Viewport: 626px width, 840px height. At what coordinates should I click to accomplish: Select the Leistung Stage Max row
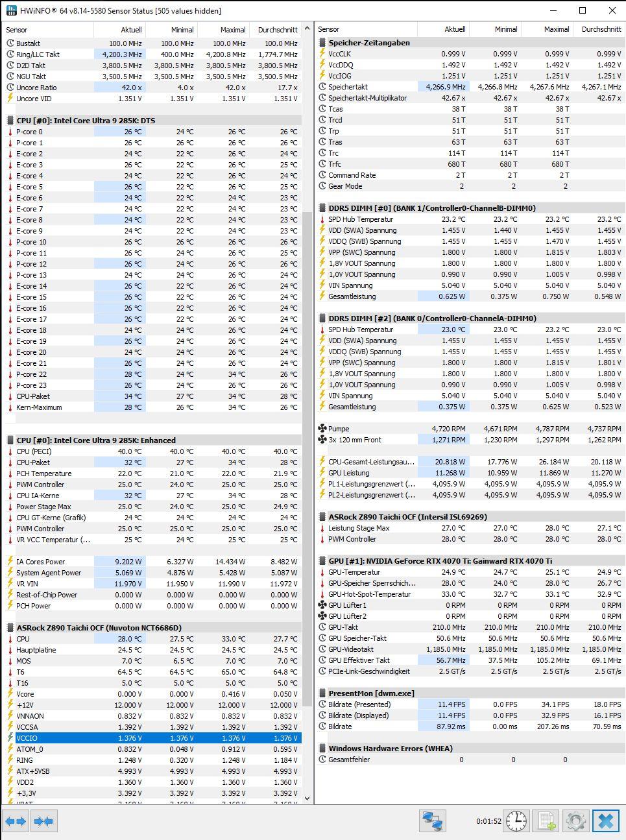[x=470, y=528]
